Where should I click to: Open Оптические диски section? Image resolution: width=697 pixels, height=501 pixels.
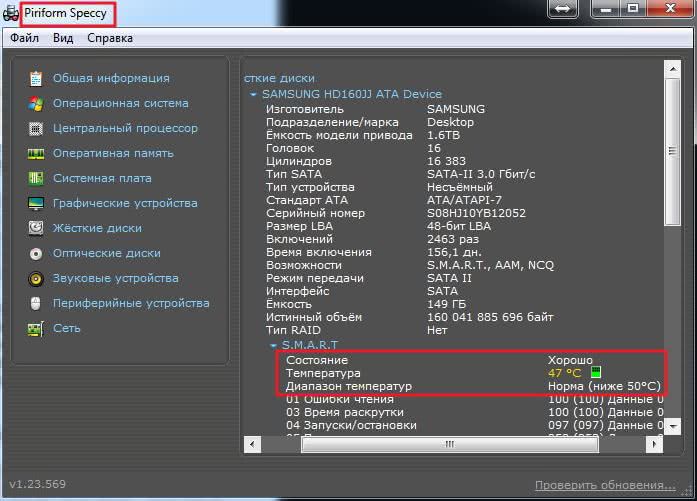pyautogui.click(x=107, y=253)
